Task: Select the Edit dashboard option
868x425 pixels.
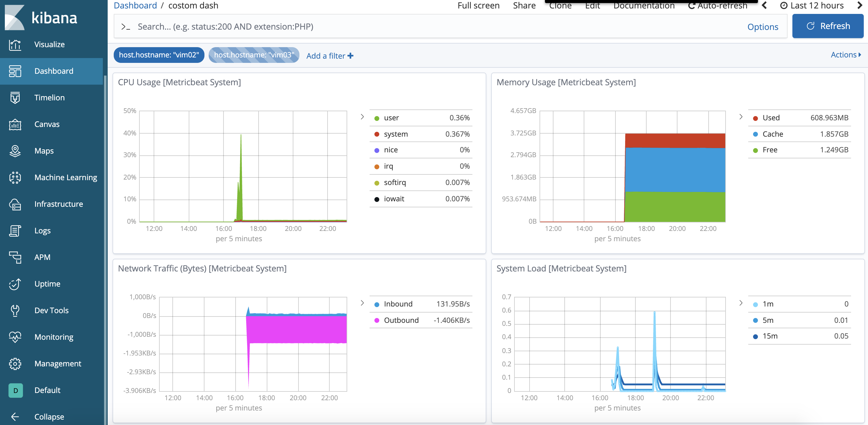Action: tap(593, 6)
